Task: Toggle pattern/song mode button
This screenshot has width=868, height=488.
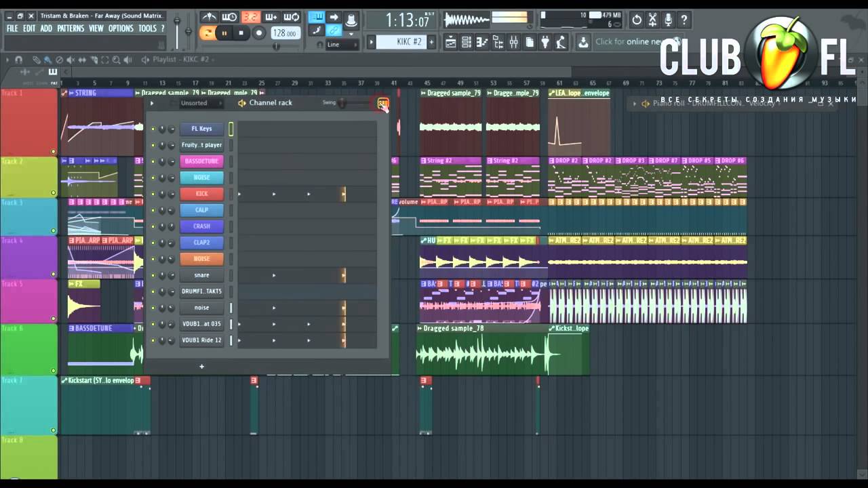Action: pos(206,33)
